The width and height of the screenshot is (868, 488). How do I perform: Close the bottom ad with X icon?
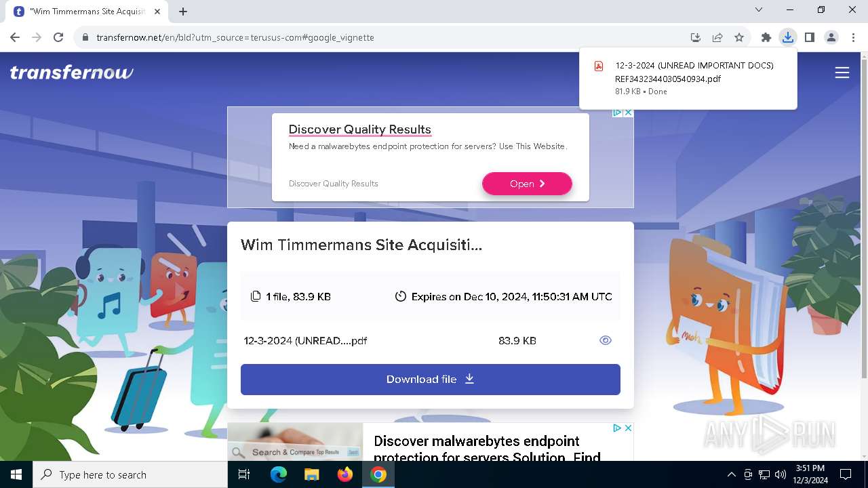click(x=628, y=428)
